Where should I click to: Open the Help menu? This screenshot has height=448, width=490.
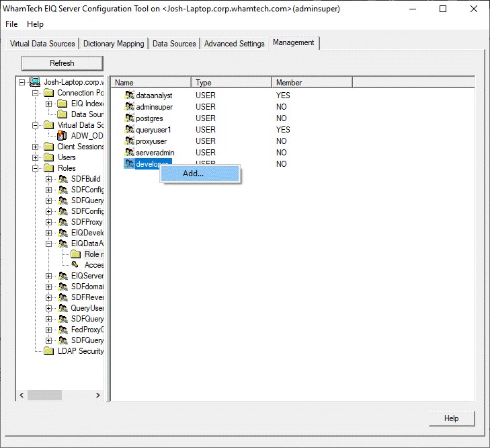35,24
